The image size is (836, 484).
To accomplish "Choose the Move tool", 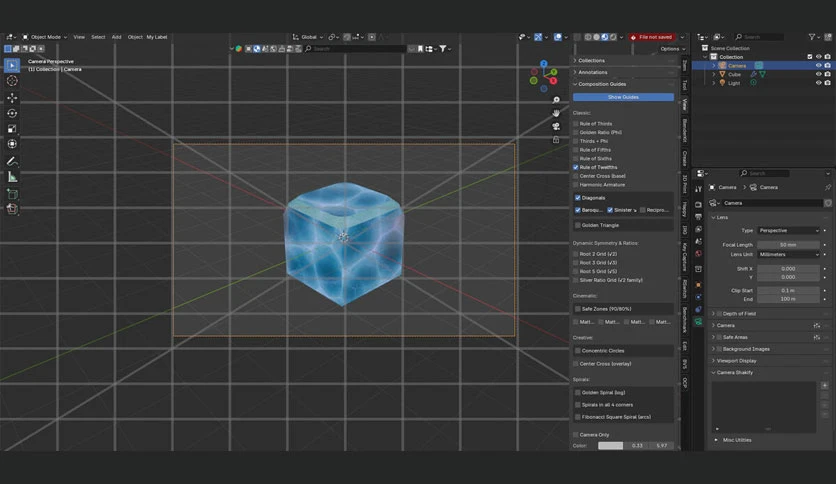I will coord(12,98).
